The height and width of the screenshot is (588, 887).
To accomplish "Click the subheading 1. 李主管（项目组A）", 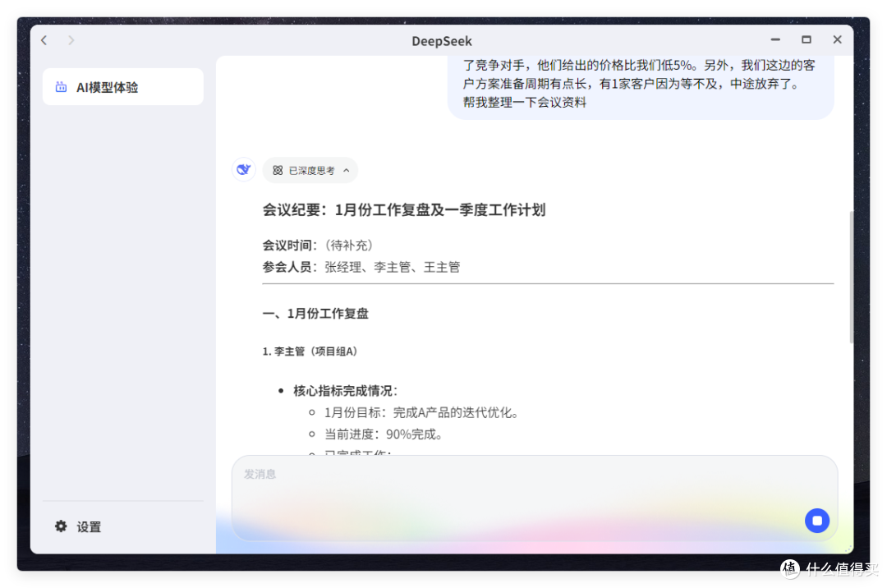I will [310, 351].
